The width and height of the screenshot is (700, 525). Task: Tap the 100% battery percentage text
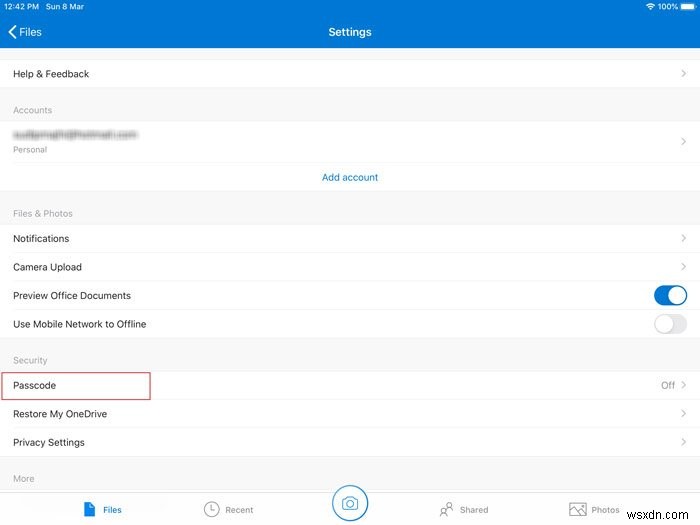click(668, 7)
